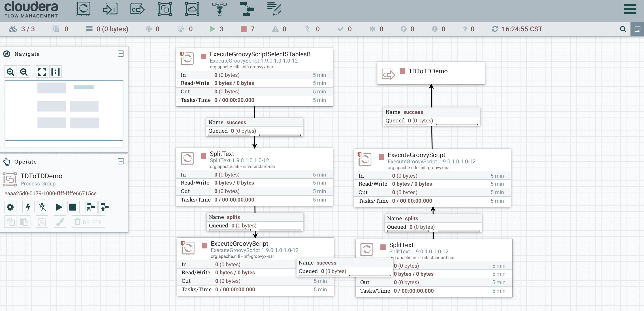Click the Zoom Out icon in Navigate
Viewport: 644px width, 311px height.
pyautogui.click(x=24, y=72)
